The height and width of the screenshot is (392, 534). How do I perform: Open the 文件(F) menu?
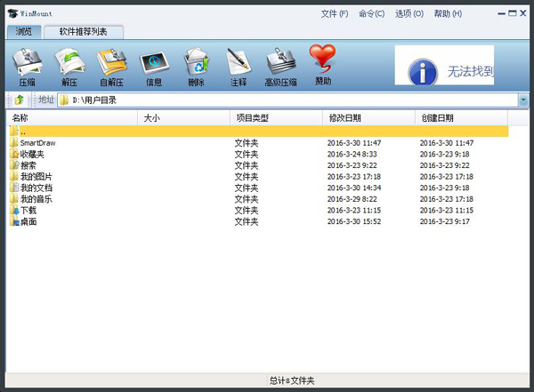tap(335, 13)
